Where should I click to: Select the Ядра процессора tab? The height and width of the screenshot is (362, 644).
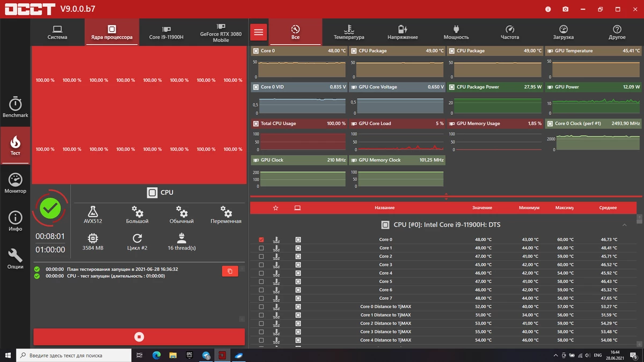(x=112, y=32)
